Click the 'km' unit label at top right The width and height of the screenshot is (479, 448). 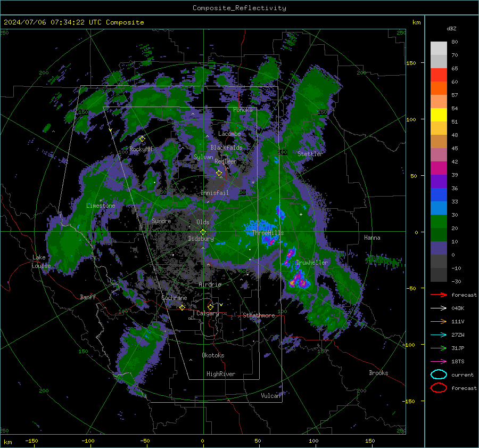tap(416, 22)
